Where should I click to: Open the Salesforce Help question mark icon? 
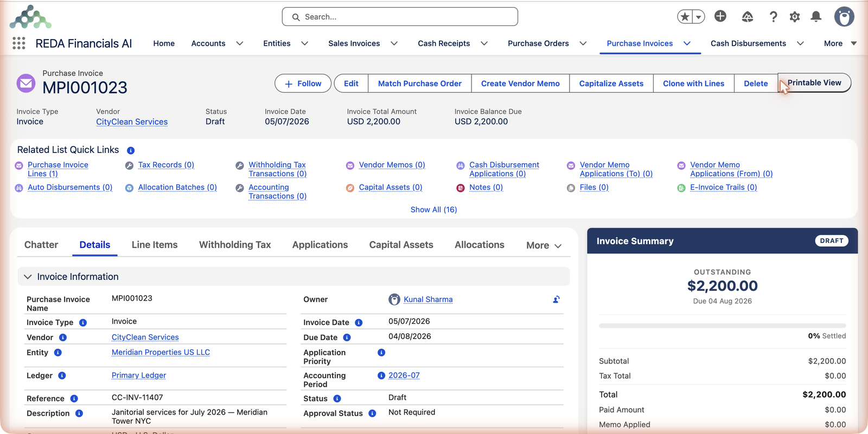pos(774,17)
